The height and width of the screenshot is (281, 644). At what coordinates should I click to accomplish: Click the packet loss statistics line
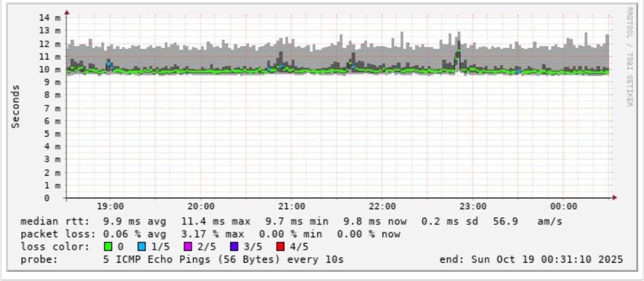210,235
